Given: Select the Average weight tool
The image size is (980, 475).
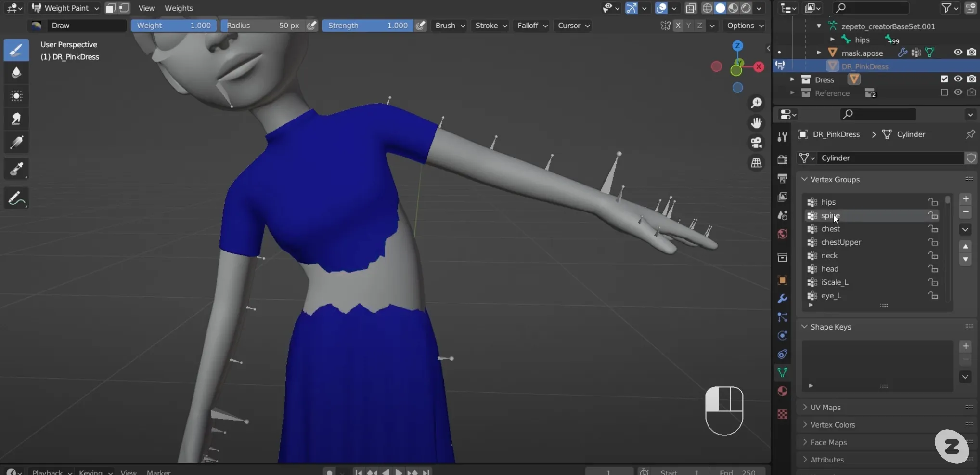Looking at the screenshot, I should (16, 96).
